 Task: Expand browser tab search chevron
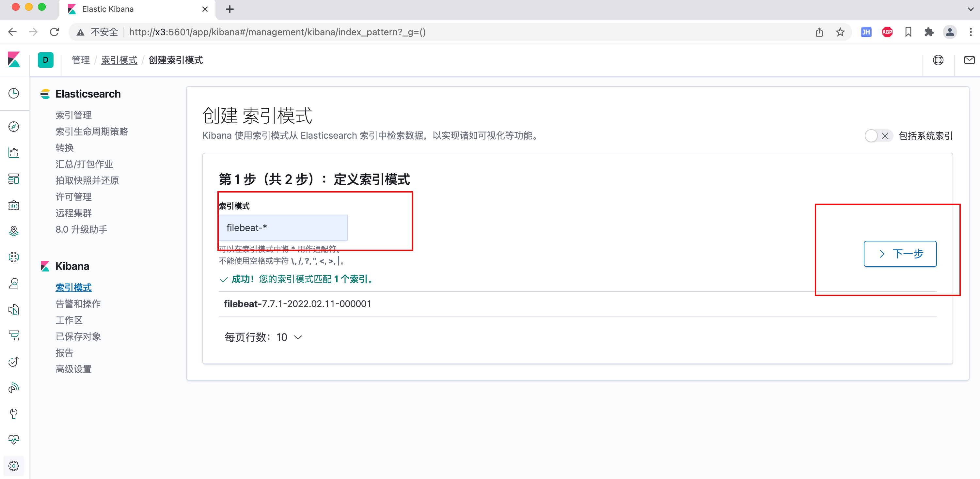tap(970, 9)
